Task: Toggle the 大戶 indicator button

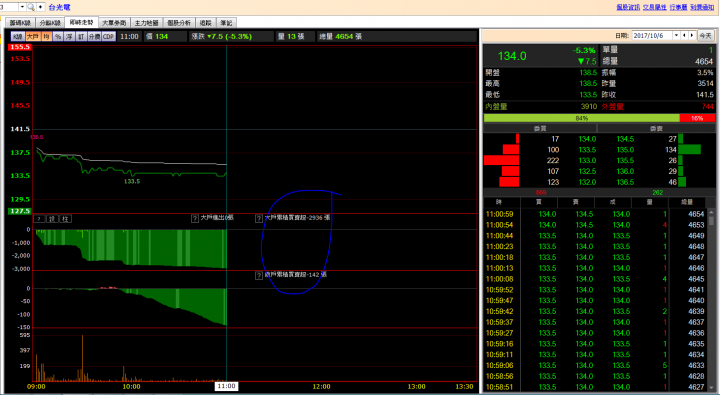Action: (x=33, y=36)
